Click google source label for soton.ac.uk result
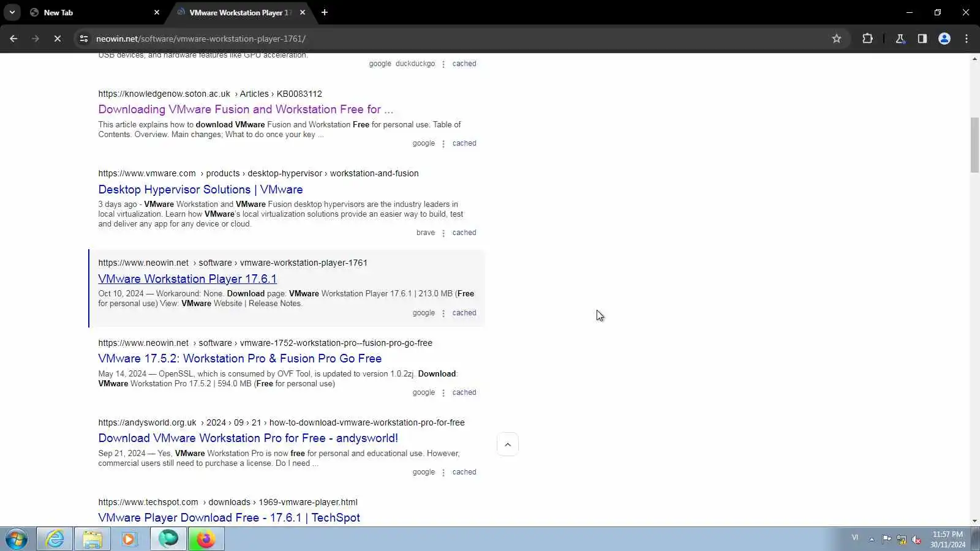The image size is (980, 551). click(424, 143)
